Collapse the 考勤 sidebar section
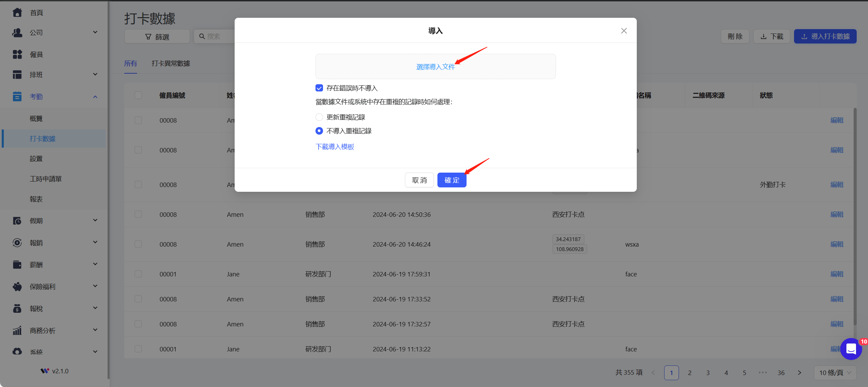The image size is (868, 387). click(95, 96)
